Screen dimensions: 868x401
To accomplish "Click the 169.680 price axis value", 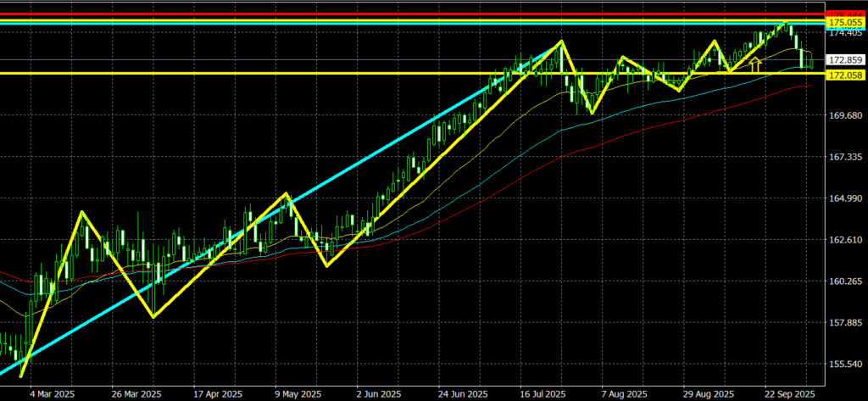I will coord(846,115).
